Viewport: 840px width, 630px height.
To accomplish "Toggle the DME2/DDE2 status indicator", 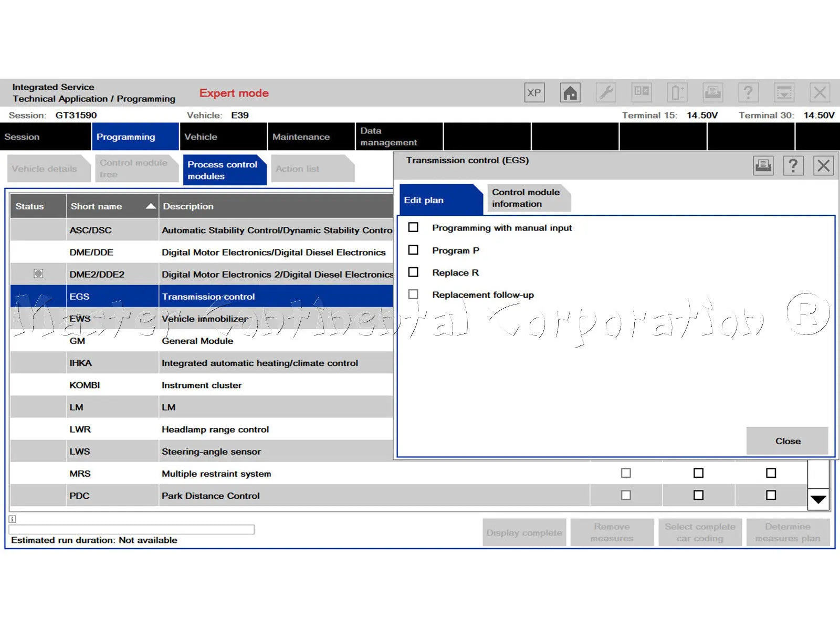I will point(38,274).
